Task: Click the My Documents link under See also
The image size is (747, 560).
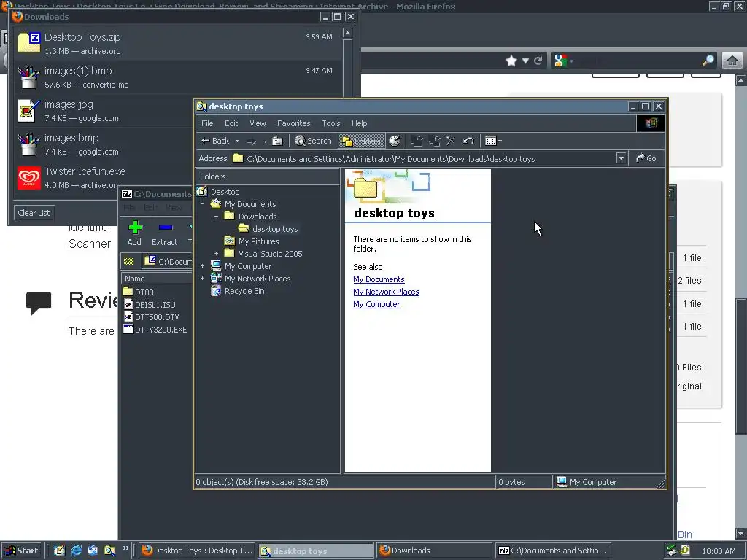Action: point(379,279)
